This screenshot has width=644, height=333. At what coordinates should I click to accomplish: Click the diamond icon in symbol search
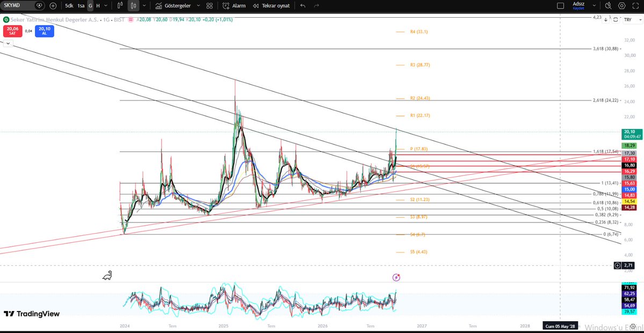coord(39,6)
